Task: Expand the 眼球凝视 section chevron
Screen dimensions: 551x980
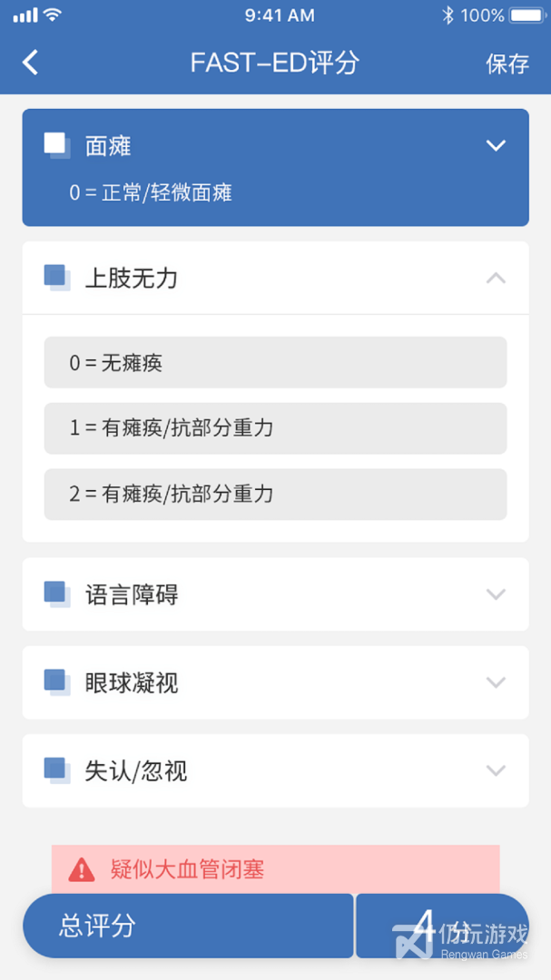Action: coord(496,681)
